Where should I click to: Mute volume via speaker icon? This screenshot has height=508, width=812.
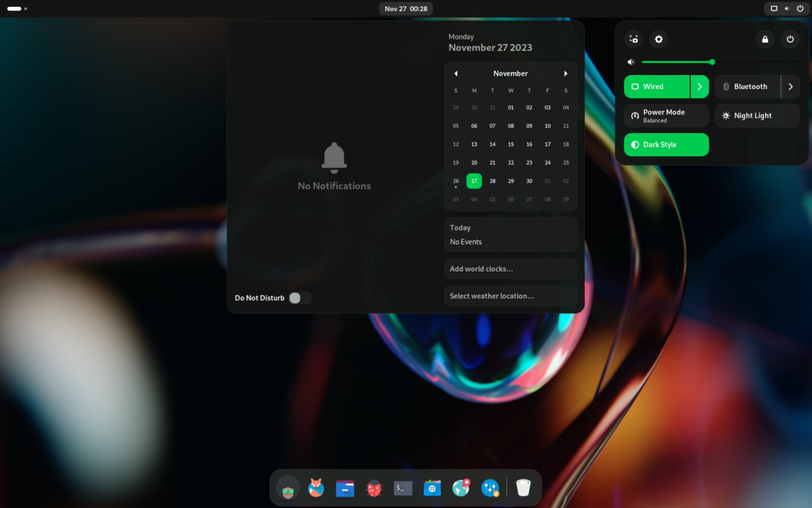pyautogui.click(x=631, y=62)
